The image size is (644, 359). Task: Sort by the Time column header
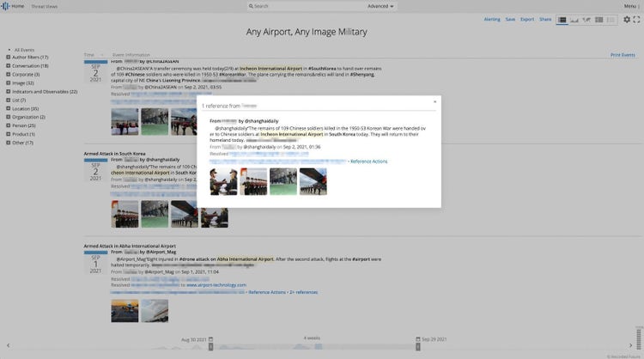[89, 55]
